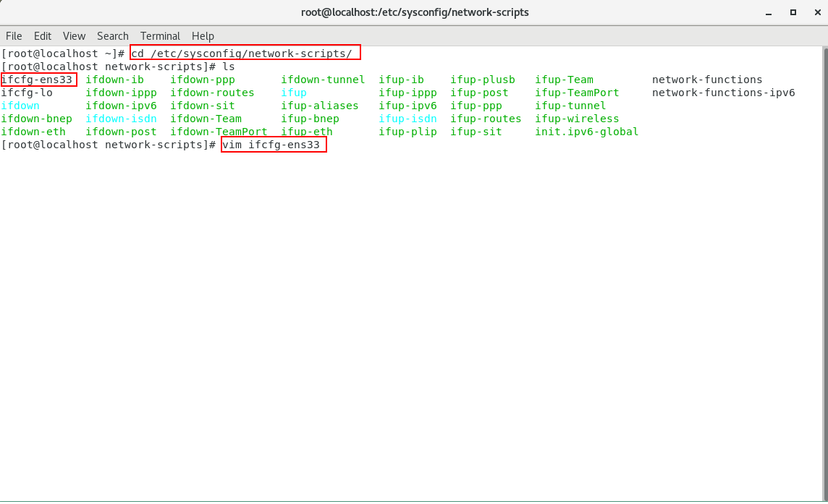Click the ifup-aliases entry
Screen dimensions: 828x504
pos(319,106)
